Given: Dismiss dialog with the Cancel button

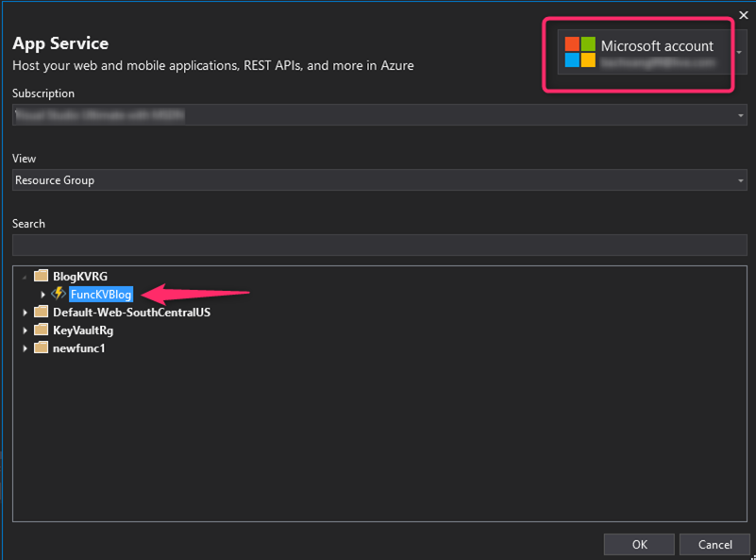Looking at the screenshot, I should point(715,545).
